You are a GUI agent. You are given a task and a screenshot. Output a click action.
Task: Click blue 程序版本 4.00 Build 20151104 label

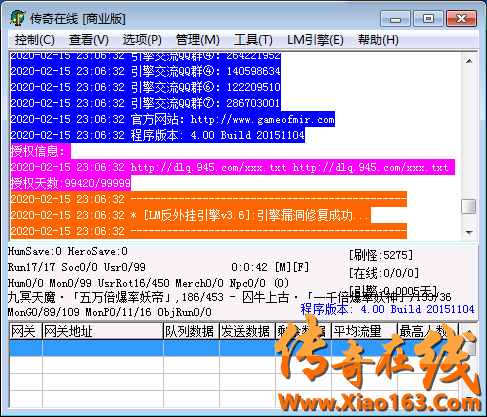click(x=387, y=309)
